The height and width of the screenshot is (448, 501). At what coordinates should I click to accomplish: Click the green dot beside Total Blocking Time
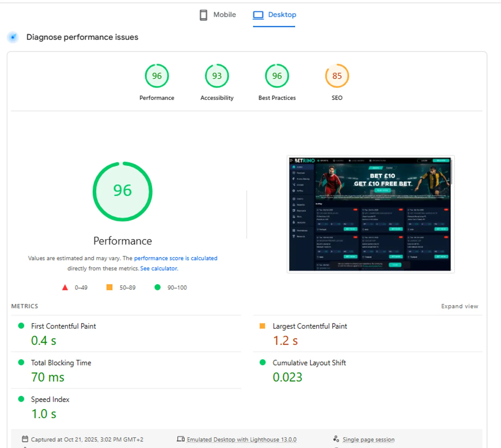pos(21,362)
